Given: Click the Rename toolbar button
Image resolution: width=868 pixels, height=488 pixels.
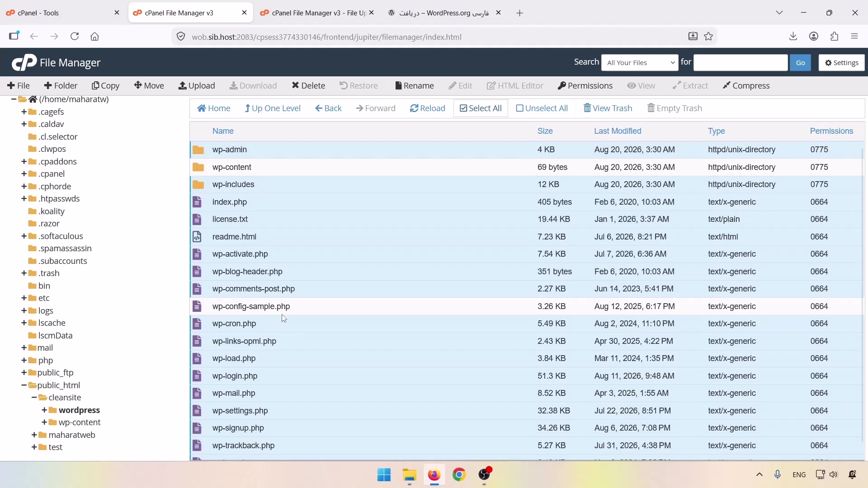Looking at the screenshot, I should click(x=415, y=86).
